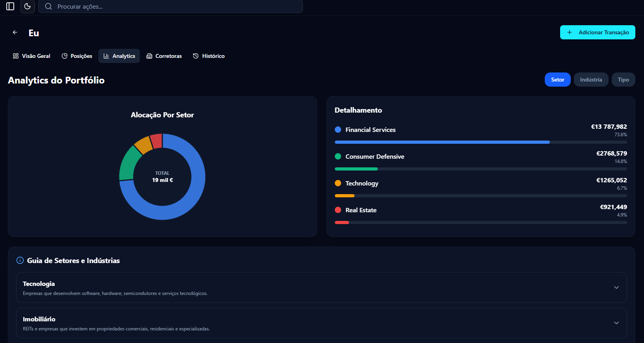This screenshot has width=644, height=343.
Task: Click the Histórico clock icon
Action: (x=196, y=56)
